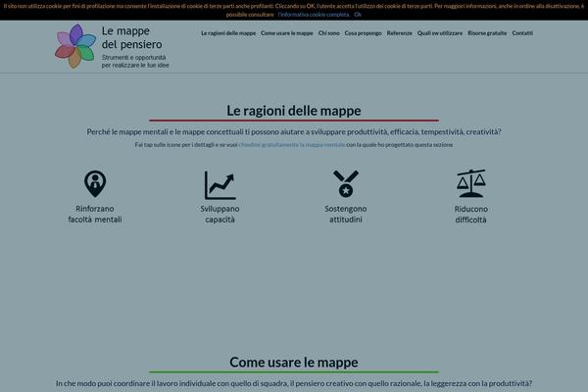This screenshot has width=588, height=392.
Task: Click the Sviluppano capacità label
Action: pos(220,214)
